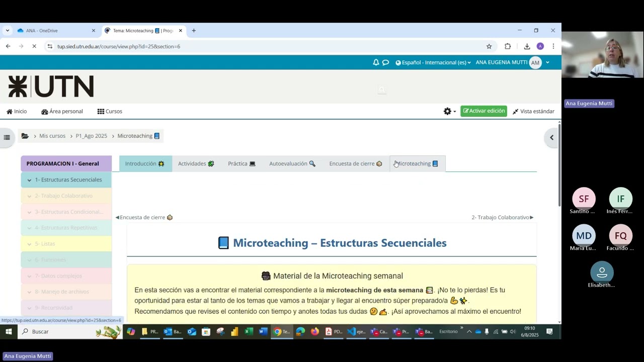Open Área personal

coord(62,111)
